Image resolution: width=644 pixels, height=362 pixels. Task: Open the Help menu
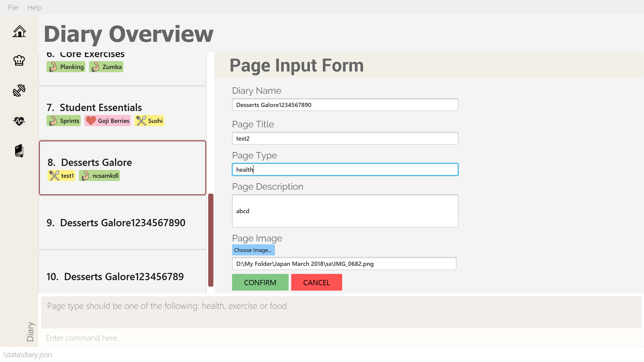[x=34, y=7]
